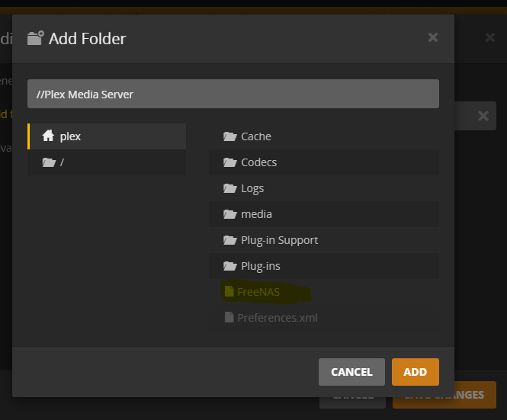Click the media folder icon

coord(230,214)
